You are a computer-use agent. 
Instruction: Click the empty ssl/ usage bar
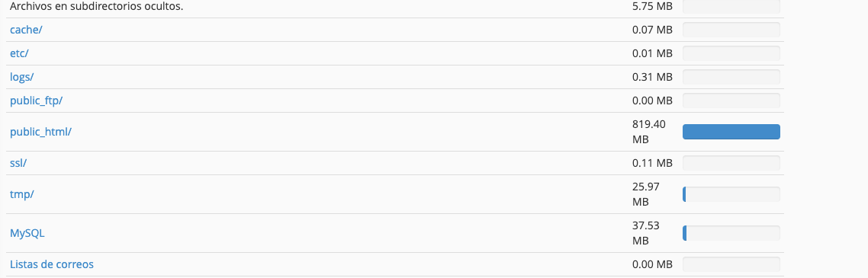pos(731,163)
